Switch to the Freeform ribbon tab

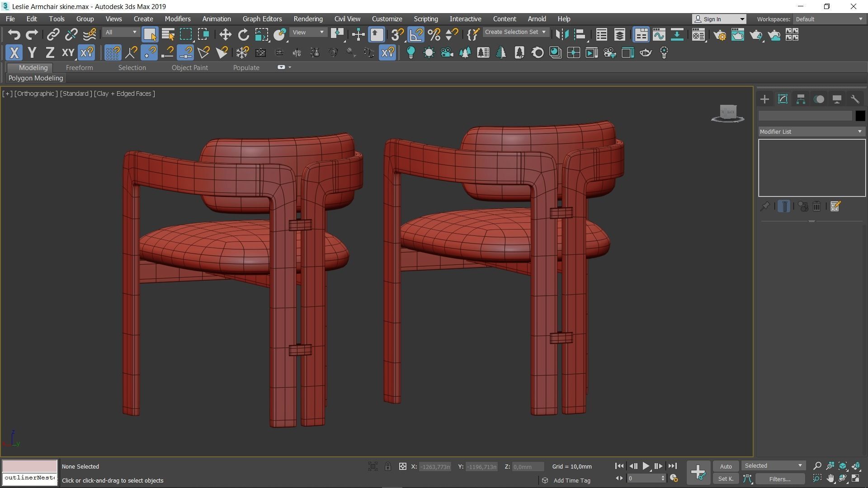[x=79, y=67]
